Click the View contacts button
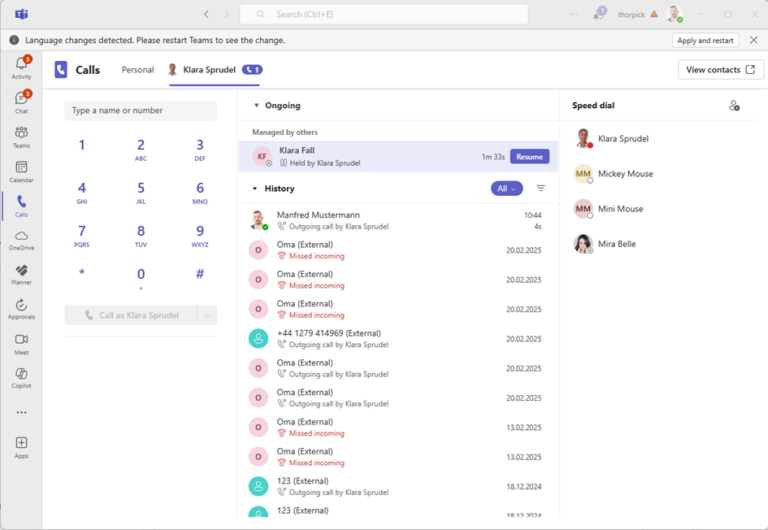 point(720,70)
